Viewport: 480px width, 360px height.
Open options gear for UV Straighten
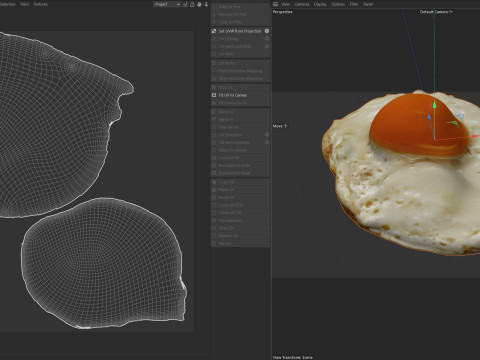[x=267, y=135]
